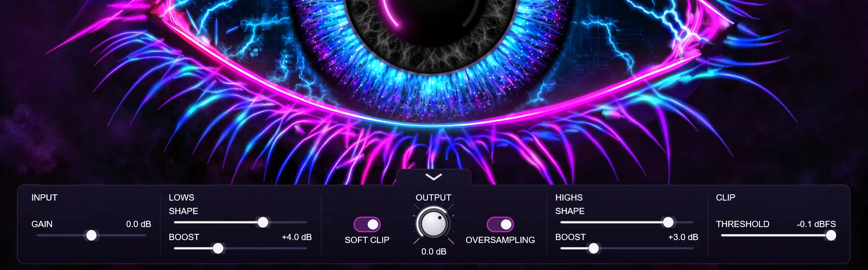Click the LOWS section label
Image resolution: width=868 pixels, height=270 pixels.
point(181,198)
